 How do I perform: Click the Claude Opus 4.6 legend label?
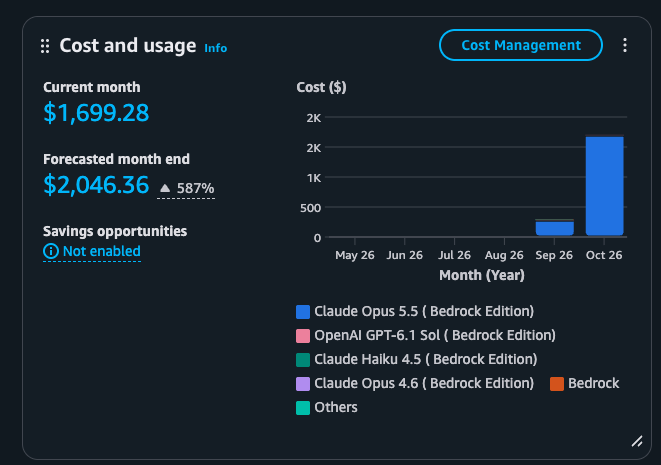(424, 383)
